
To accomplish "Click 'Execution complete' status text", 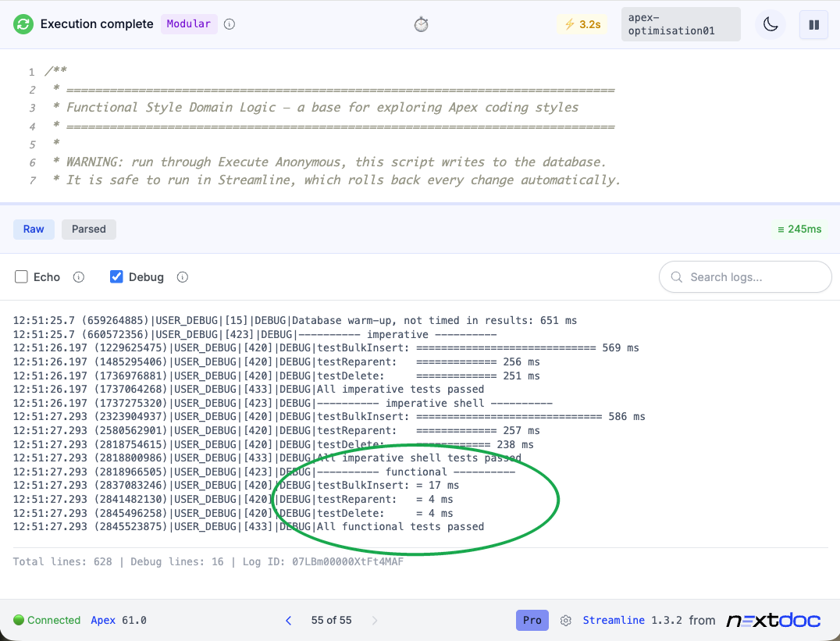I will (x=97, y=24).
